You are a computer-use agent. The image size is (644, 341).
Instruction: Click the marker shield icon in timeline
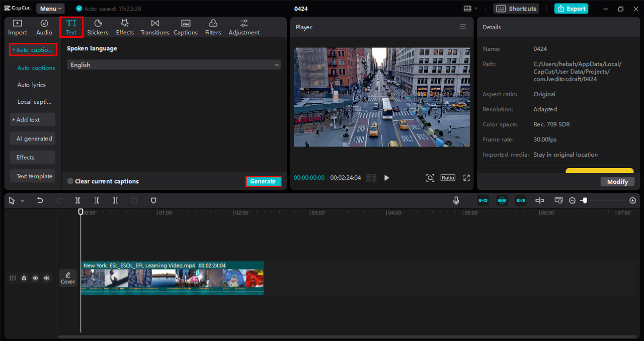click(153, 200)
